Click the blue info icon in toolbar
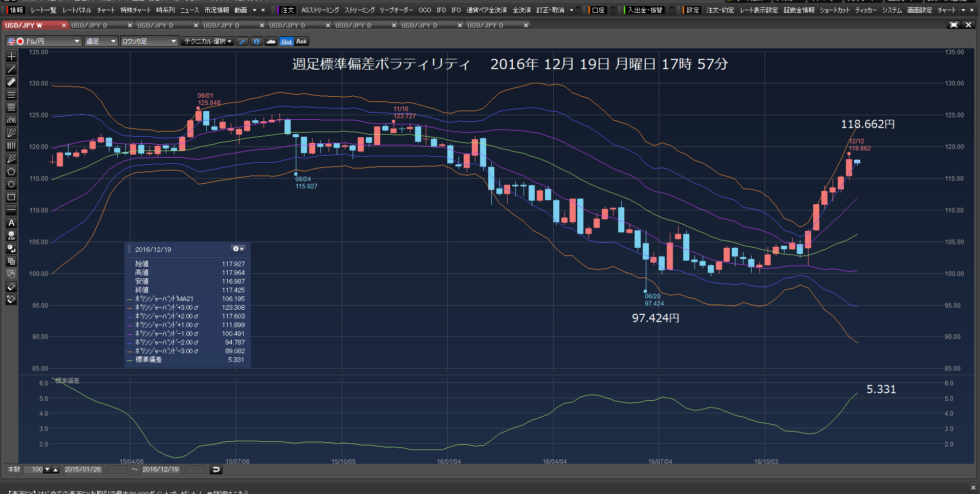980x494 pixels. 257,41
